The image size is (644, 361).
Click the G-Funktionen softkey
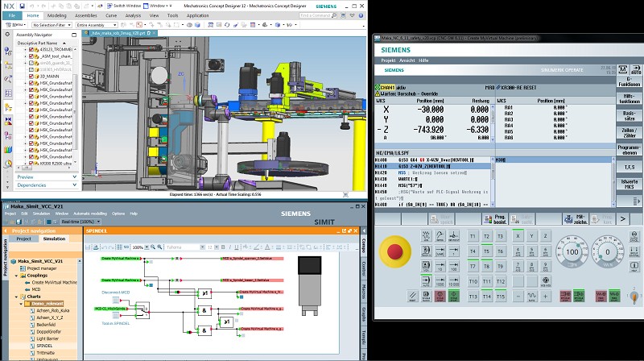[x=627, y=81]
